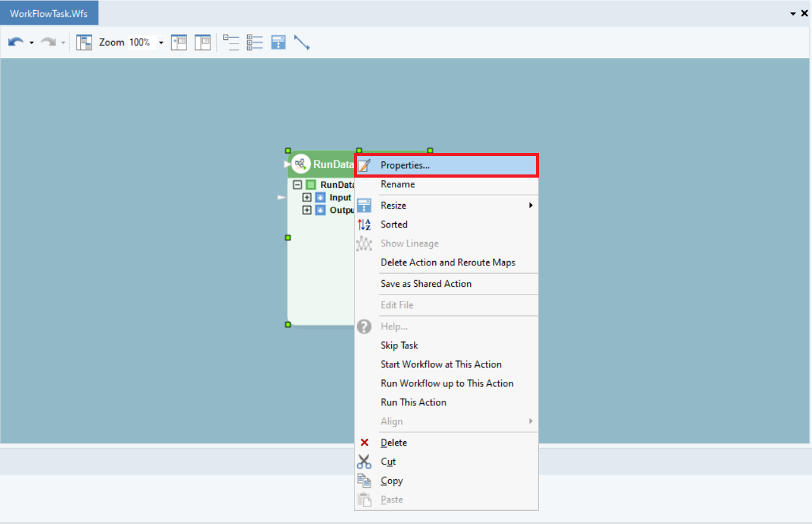Click the expand all tree nodes icon

pos(255,42)
